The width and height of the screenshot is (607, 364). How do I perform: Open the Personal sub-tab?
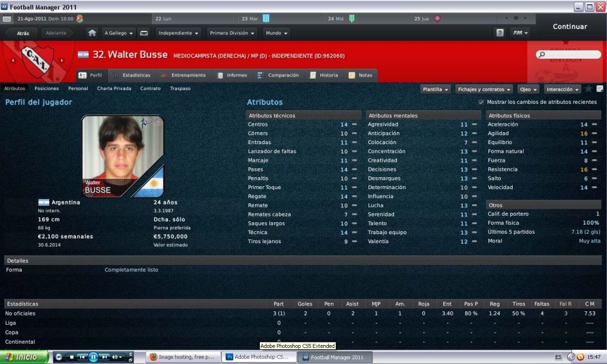point(78,88)
